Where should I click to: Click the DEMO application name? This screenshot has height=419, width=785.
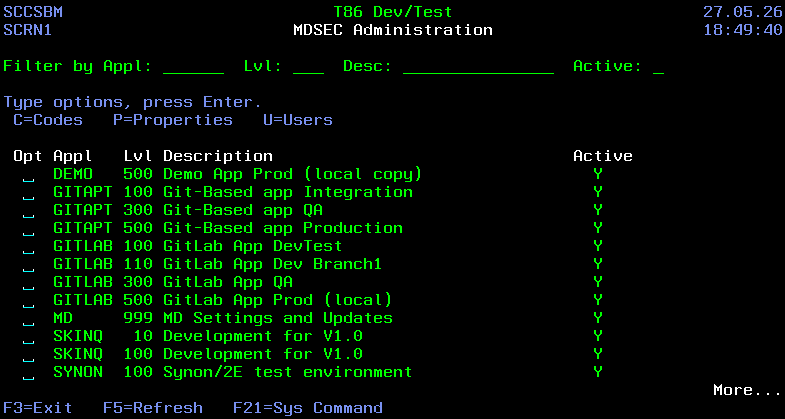point(73,174)
